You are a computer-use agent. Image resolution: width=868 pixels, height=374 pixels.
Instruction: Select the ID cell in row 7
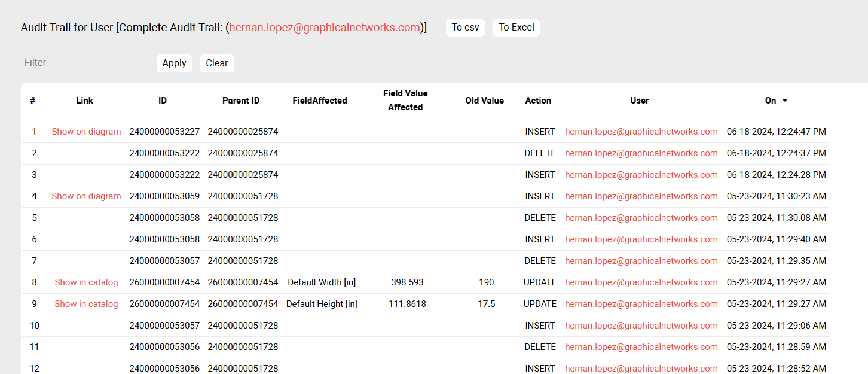tap(164, 261)
